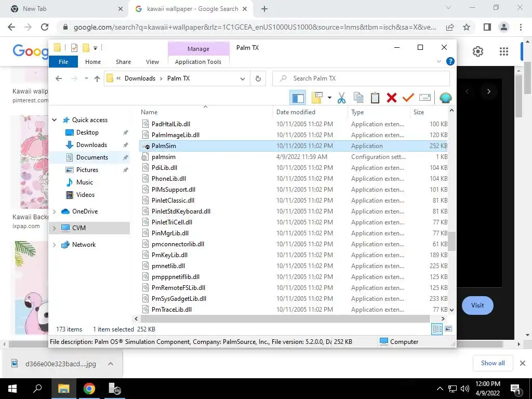Click Show all downloads in Chrome

[x=493, y=363]
